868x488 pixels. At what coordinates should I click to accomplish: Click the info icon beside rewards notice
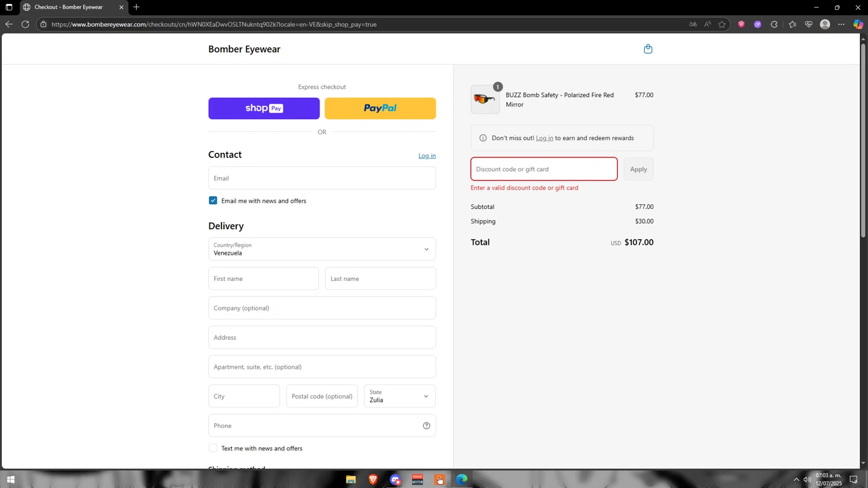pos(483,138)
